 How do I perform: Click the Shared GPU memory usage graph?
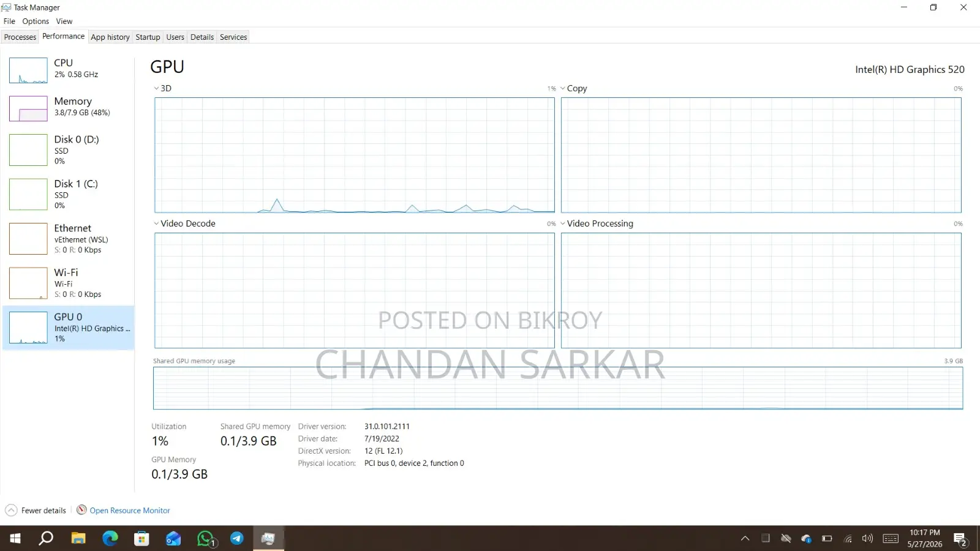click(x=558, y=388)
